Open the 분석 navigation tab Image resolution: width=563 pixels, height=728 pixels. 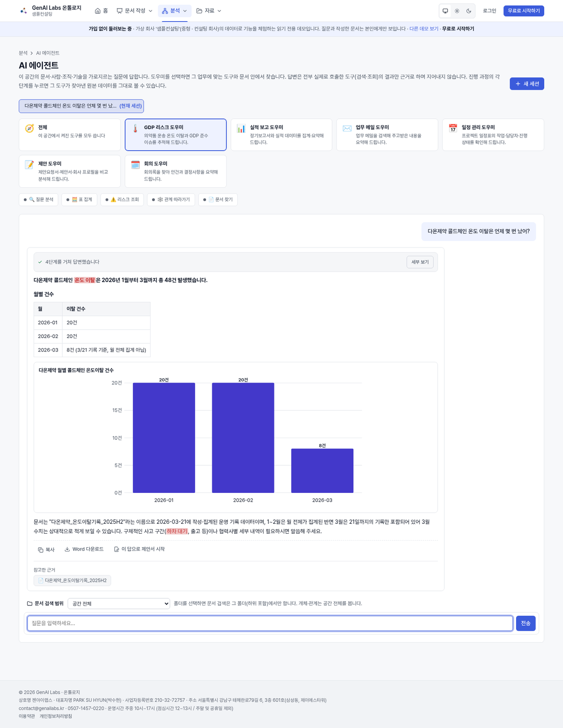(x=175, y=11)
